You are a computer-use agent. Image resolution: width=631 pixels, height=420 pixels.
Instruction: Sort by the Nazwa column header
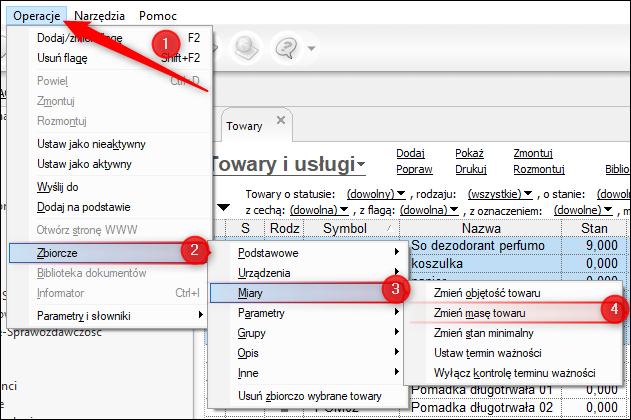tap(481, 229)
